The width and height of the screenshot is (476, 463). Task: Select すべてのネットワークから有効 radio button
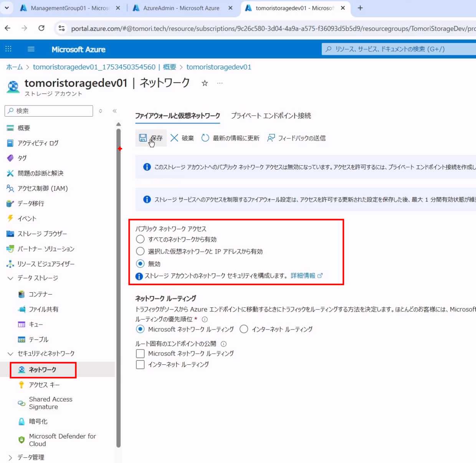(x=140, y=239)
